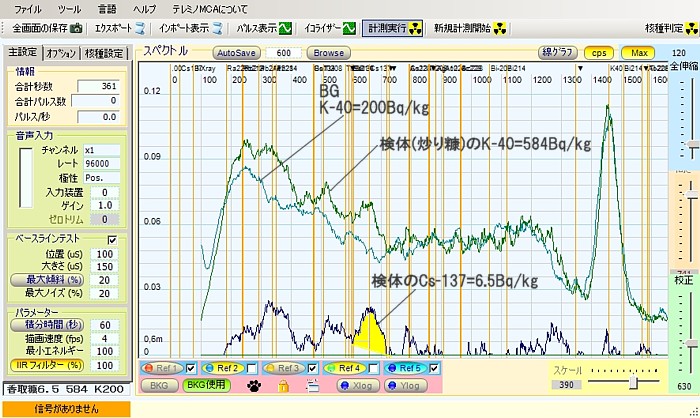Click the AutoSave button

236,53
